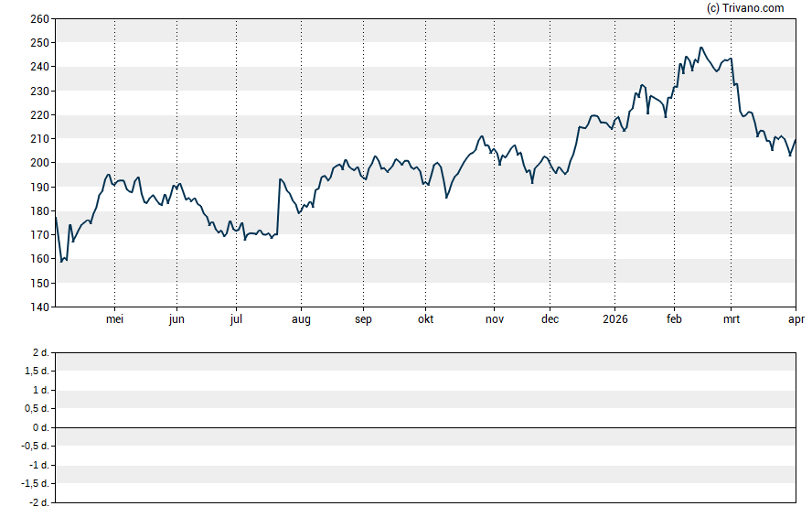Click the 'okt' month label
This screenshot has height=517, width=812.
[x=425, y=319]
